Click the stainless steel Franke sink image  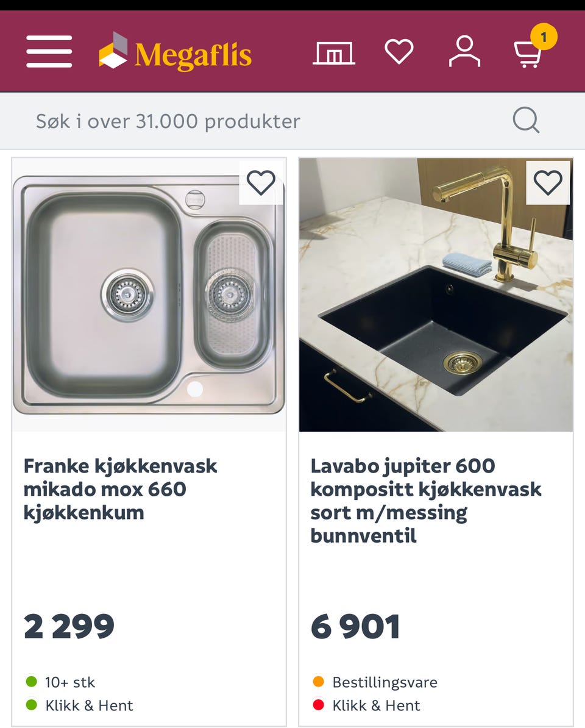(x=149, y=295)
